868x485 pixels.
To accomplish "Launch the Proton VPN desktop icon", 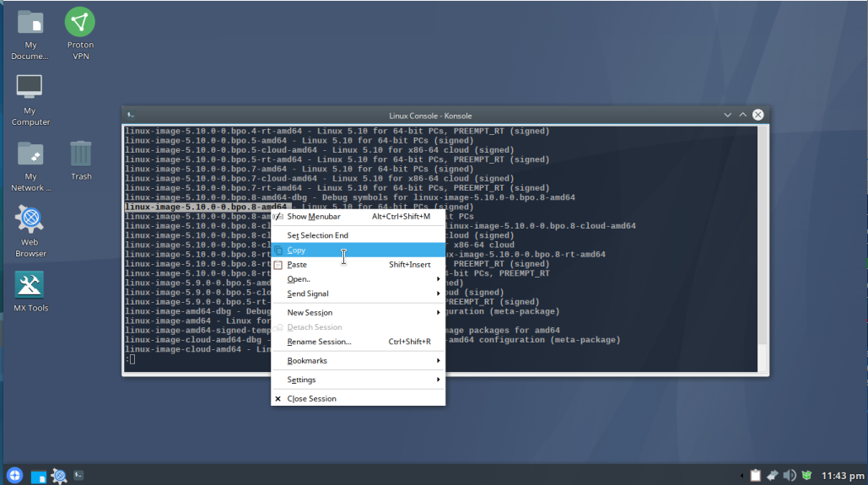I will 80,35.
